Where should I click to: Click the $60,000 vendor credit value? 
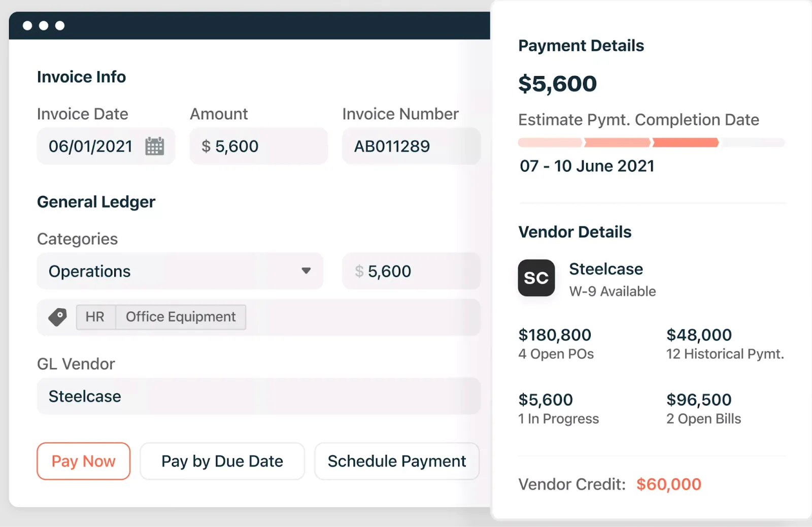coord(669,484)
